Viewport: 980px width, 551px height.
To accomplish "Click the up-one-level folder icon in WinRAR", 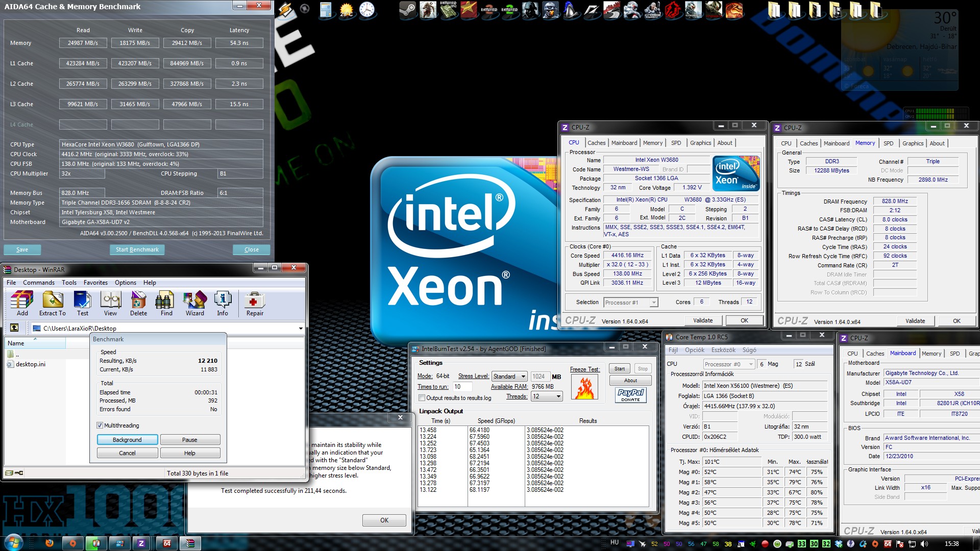I will click(14, 328).
